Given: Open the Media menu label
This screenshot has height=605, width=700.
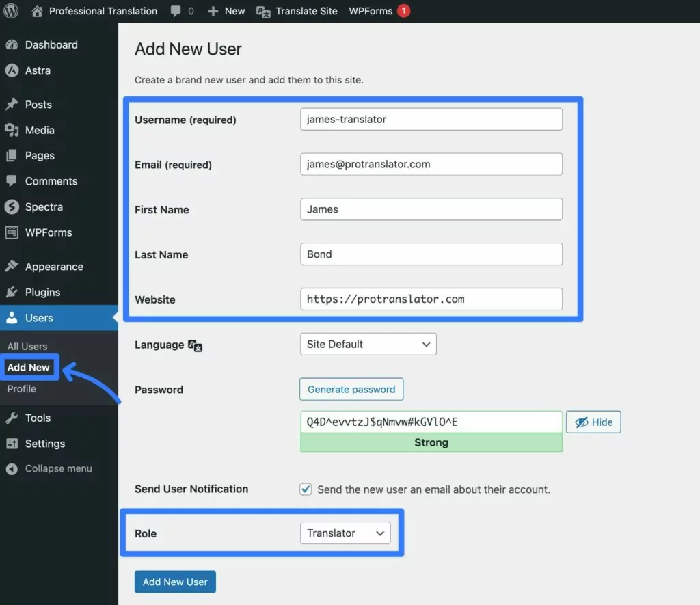Looking at the screenshot, I should pyautogui.click(x=40, y=130).
